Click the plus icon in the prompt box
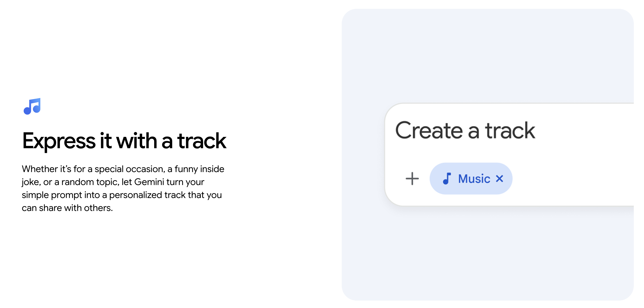644x308 pixels. pyautogui.click(x=412, y=179)
